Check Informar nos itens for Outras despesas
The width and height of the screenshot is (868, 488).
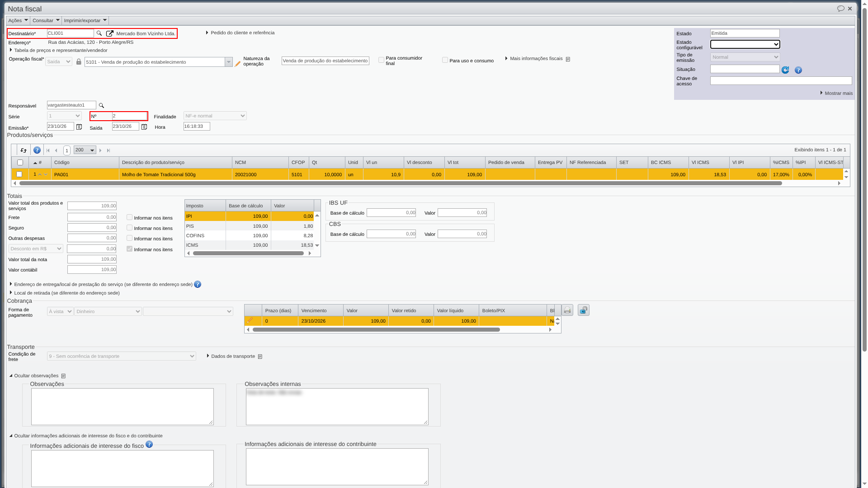pyautogui.click(x=129, y=238)
